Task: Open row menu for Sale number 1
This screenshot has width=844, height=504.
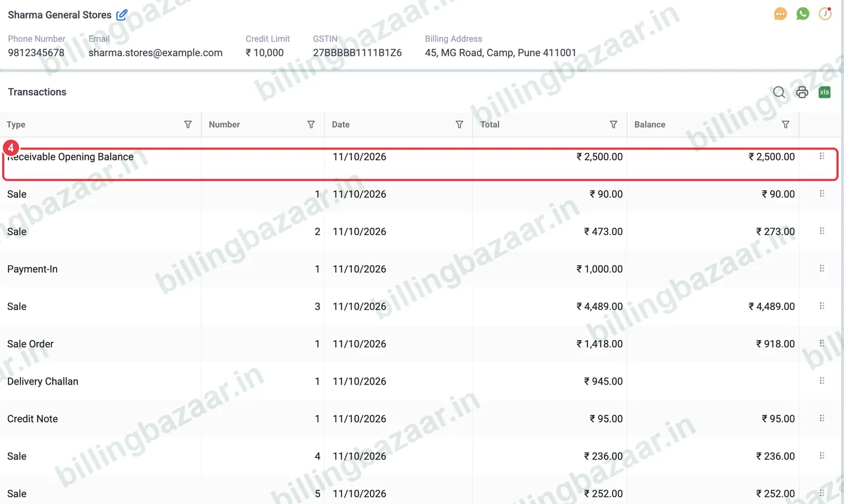Action: click(822, 194)
